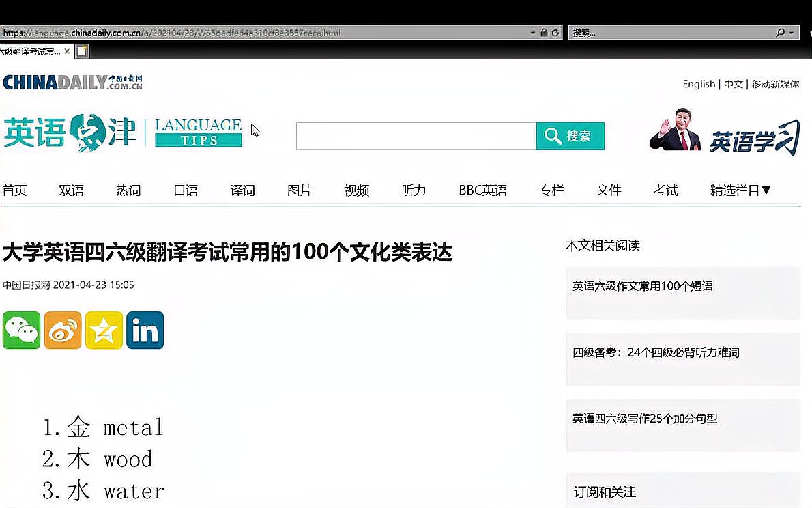Open the address bar history dropdown arrow
Viewport: 812px width, 508px height.
click(x=532, y=32)
